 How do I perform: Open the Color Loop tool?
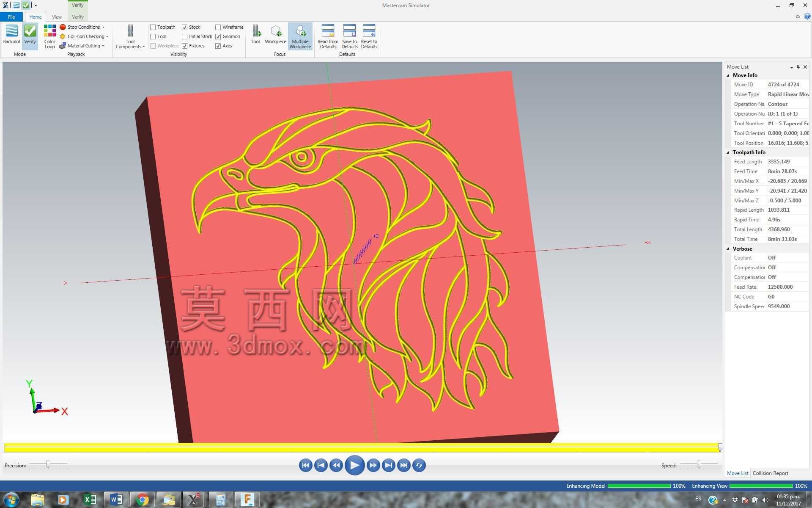pyautogui.click(x=50, y=36)
